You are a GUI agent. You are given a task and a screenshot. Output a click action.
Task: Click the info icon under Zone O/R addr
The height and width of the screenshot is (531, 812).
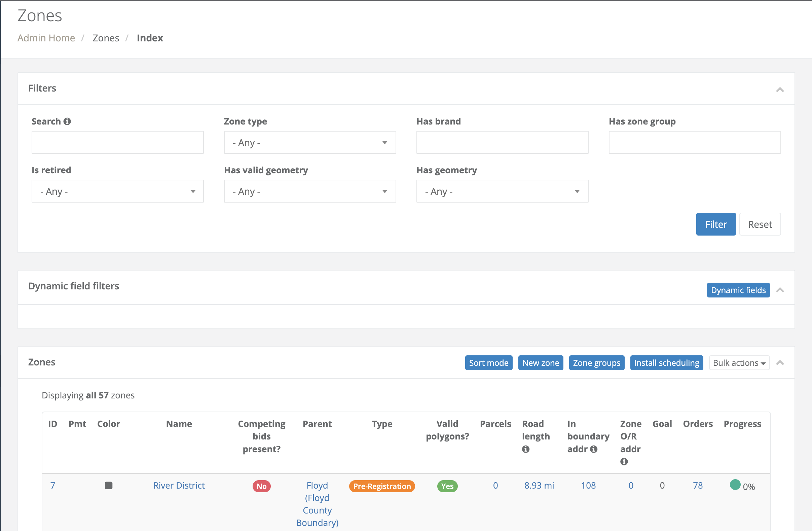point(624,462)
